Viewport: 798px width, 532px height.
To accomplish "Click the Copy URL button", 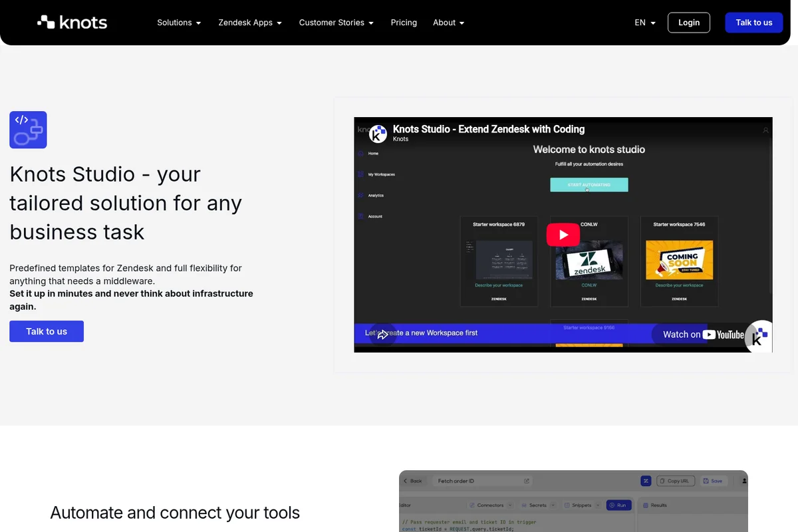I will (676, 481).
